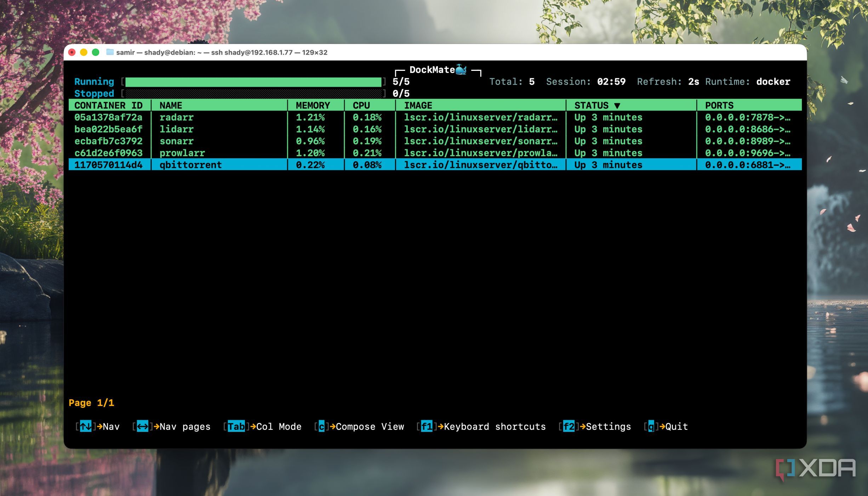Click the Keyboard shortcuts label
868x496 pixels.
(495, 426)
